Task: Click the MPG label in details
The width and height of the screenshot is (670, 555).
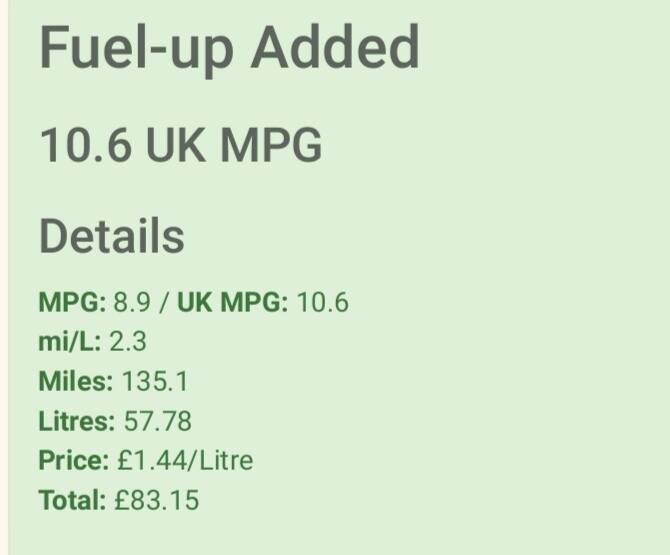Action: [x=72, y=302]
